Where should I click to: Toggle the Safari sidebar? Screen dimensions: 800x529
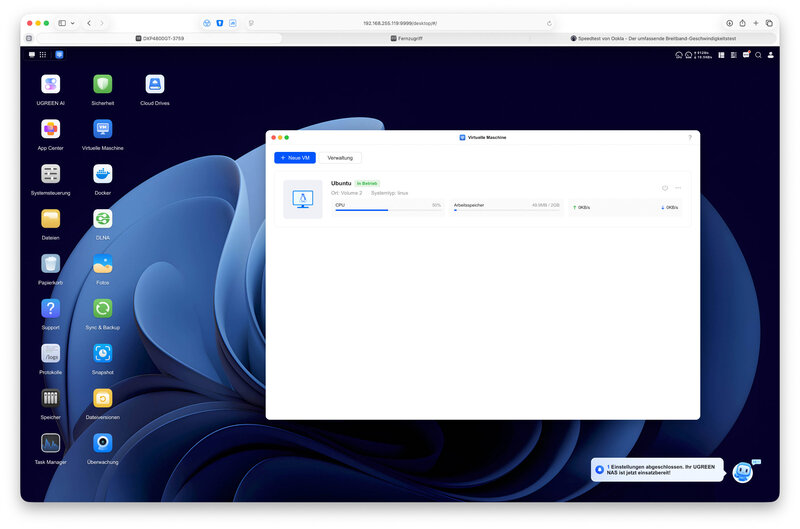62,23
